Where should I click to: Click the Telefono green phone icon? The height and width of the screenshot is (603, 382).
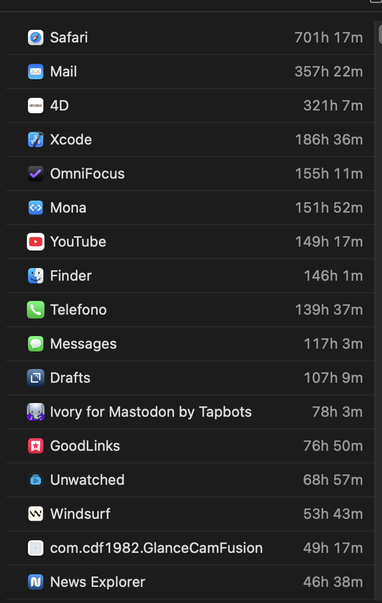(35, 310)
